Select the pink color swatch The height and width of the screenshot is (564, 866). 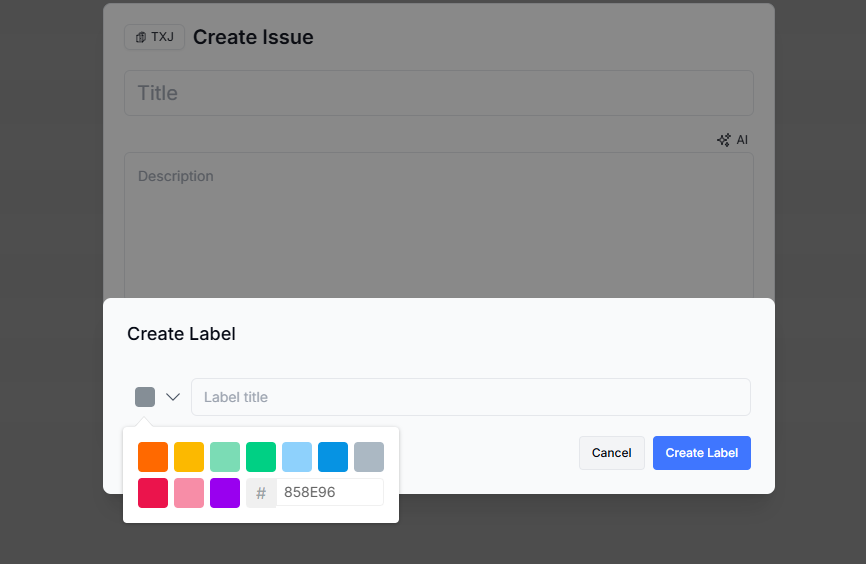(189, 493)
